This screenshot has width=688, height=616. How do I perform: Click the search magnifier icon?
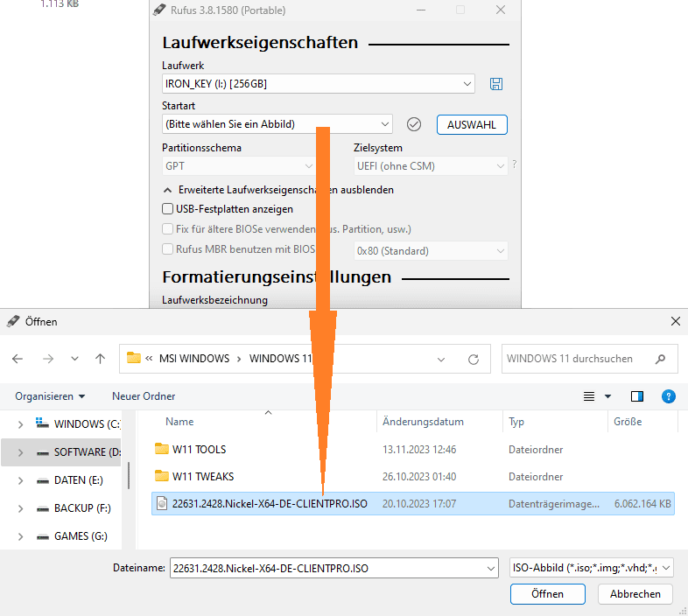click(x=660, y=360)
